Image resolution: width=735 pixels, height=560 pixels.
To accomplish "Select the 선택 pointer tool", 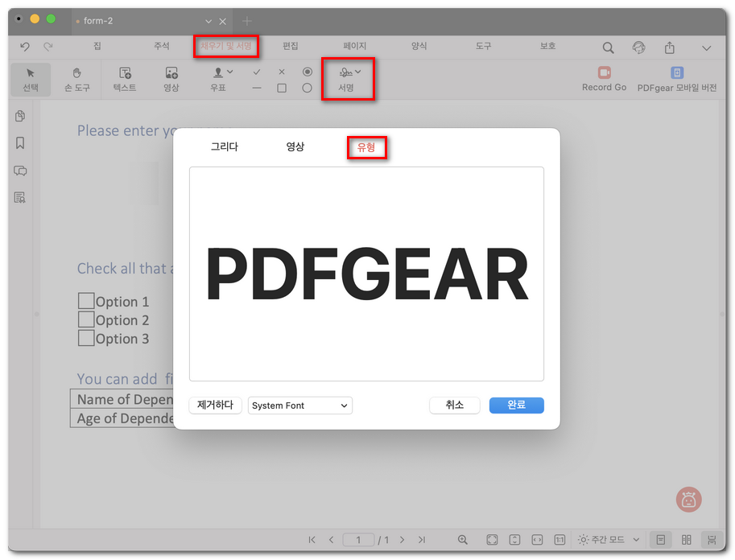I will tap(31, 80).
